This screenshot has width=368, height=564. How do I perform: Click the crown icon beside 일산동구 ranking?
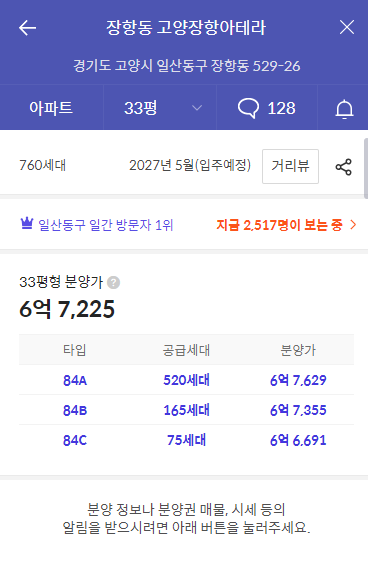27,224
